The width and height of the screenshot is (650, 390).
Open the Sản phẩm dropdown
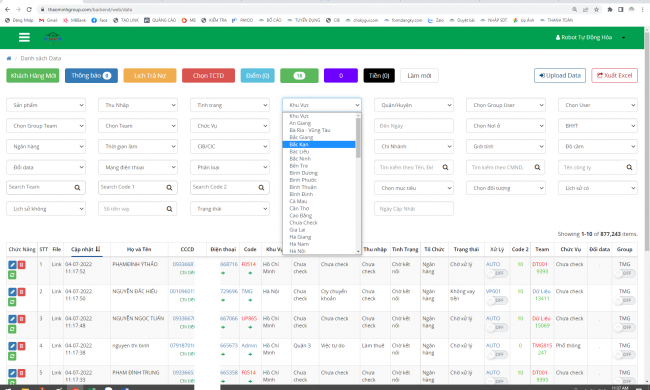click(x=46, y=105)
